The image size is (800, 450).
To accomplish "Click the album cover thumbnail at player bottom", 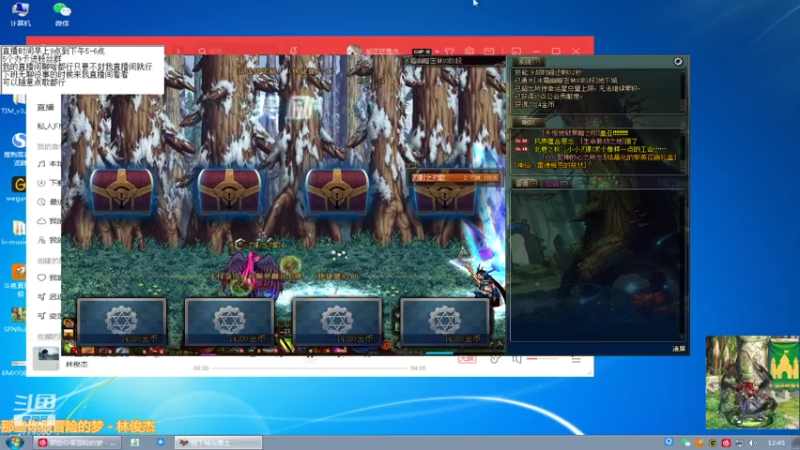I will (46, 359).
